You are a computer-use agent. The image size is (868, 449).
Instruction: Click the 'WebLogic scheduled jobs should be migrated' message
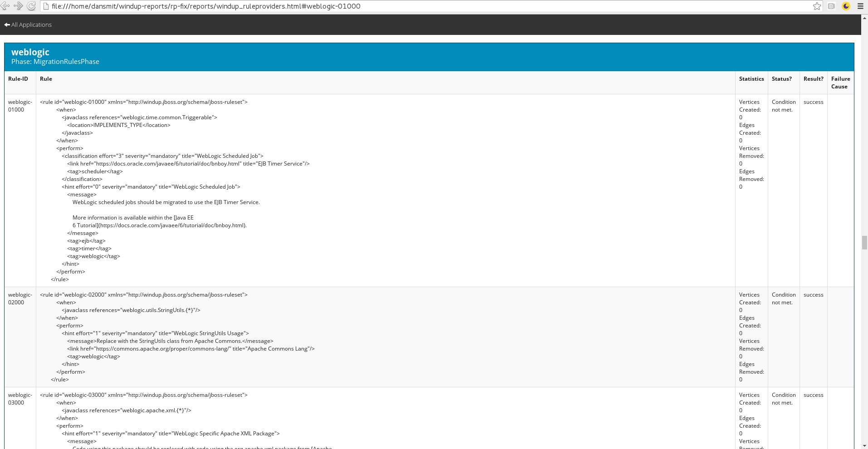tap(166, 202)
